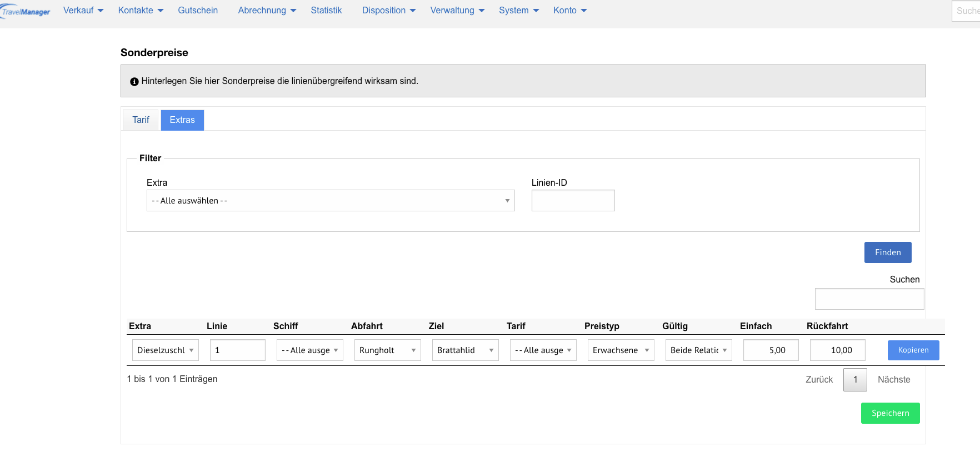Click the Finden button
The height and width of the screenshot is (466, 980).
(888, 252)
